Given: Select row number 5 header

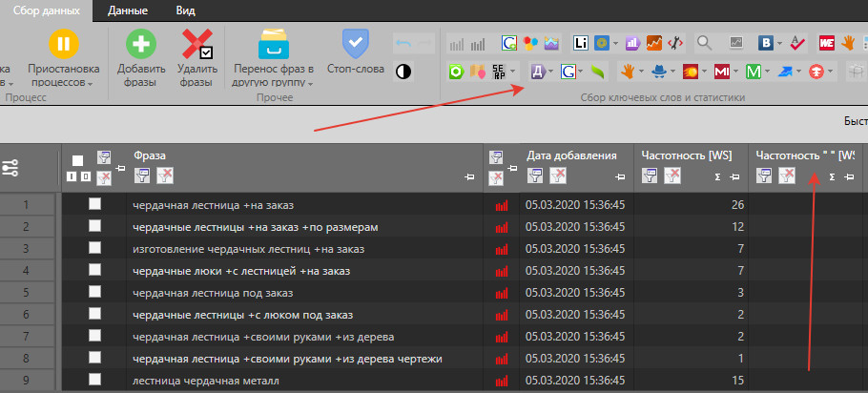Looking at the screenshot, I should tap(26, 292).
